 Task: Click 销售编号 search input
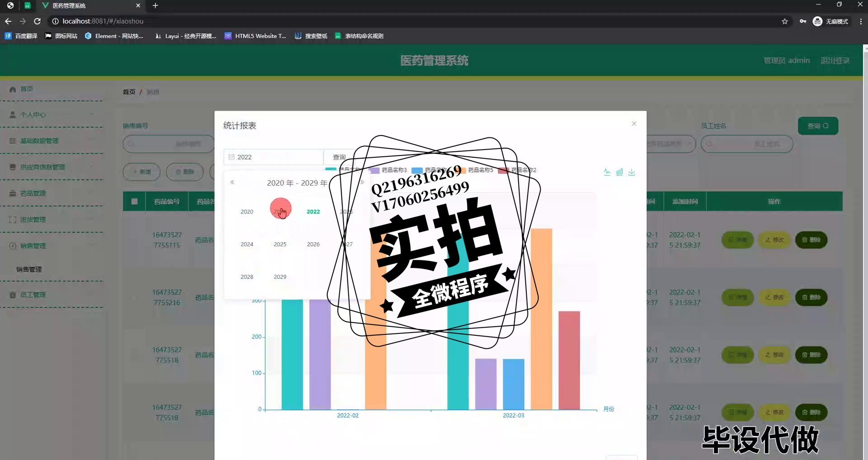pos(168,144)
